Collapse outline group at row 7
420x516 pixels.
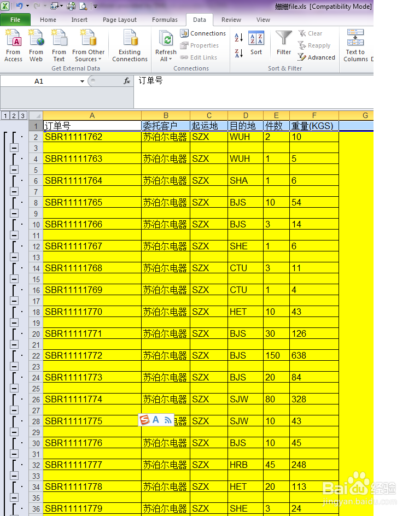tap(14, 191)
